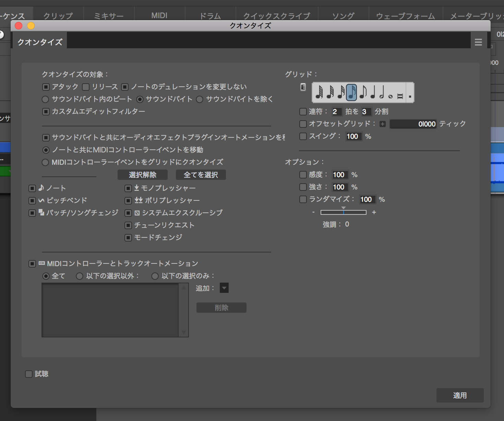This screenshot has width=504, height=421.
Task: Open the panel hamburger menu
Action: coord(478,42)
